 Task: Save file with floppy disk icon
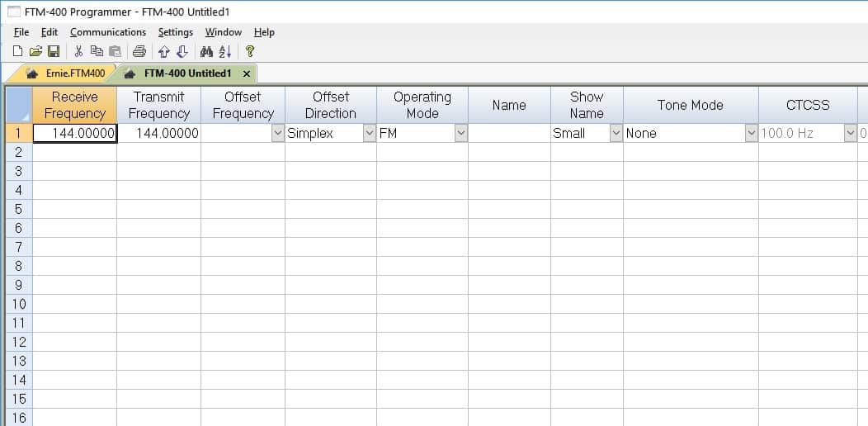coord(54,51)
